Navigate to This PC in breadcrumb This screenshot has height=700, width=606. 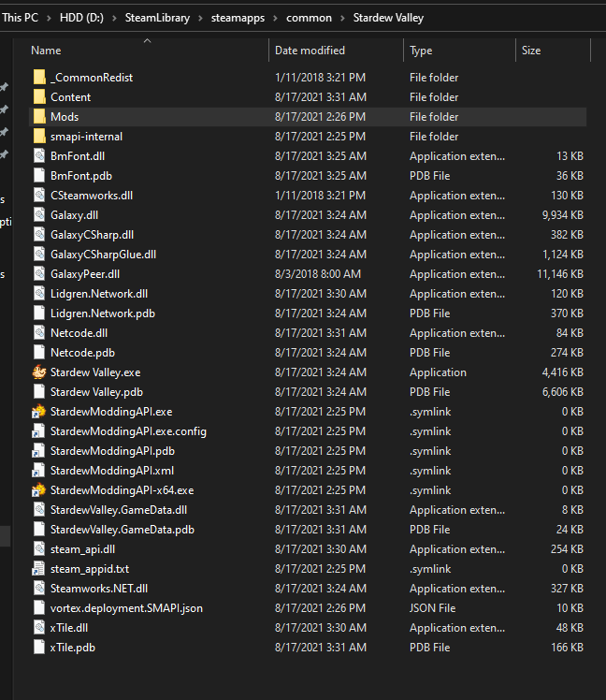pos(20,18)
